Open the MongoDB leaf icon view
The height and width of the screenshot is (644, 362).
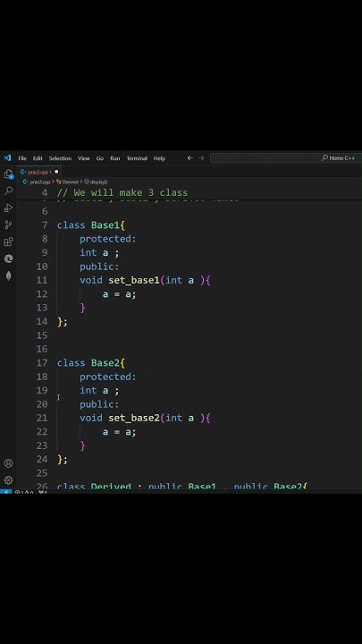(x=8, y=275)
